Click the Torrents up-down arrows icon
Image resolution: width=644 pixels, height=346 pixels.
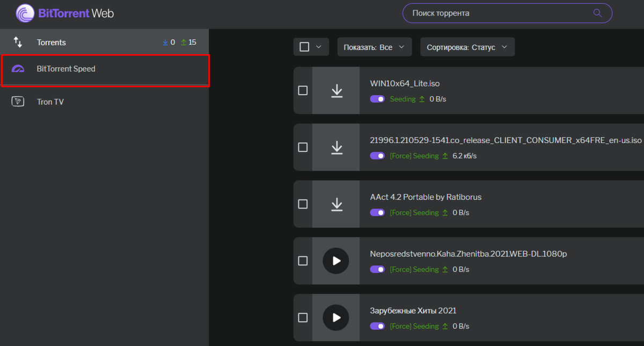[x=18, y=42]
